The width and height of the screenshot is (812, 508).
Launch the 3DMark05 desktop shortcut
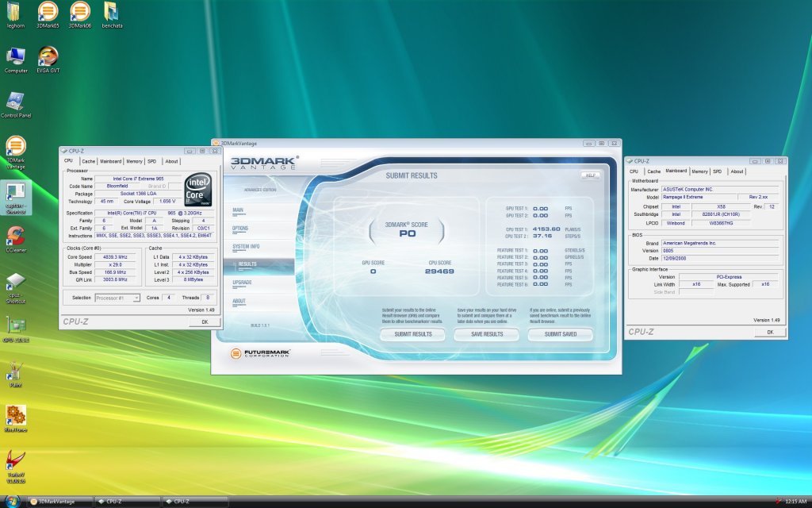point(48,14)
